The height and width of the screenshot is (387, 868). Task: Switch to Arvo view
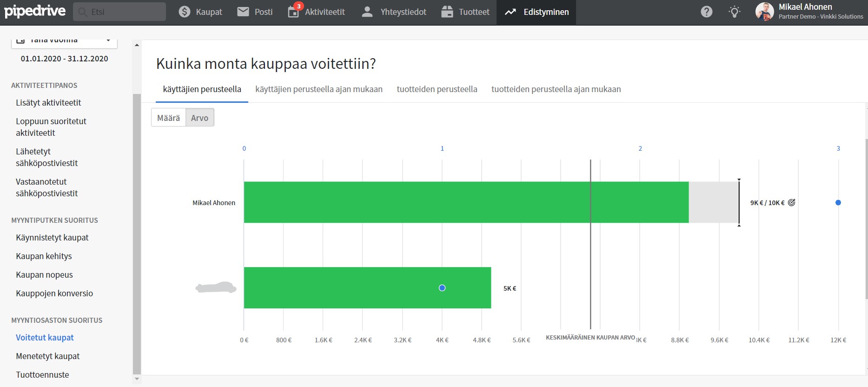[x=200, y=118]
